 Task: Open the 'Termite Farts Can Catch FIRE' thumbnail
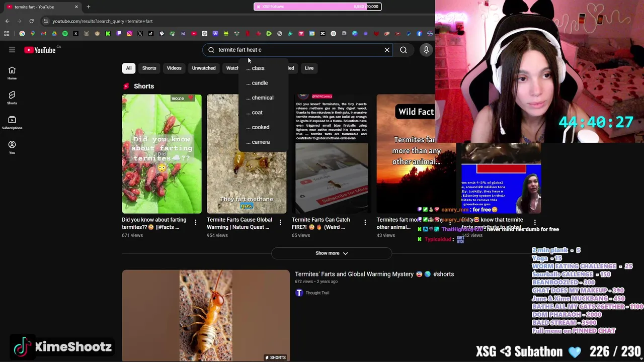tap(332, 154)
